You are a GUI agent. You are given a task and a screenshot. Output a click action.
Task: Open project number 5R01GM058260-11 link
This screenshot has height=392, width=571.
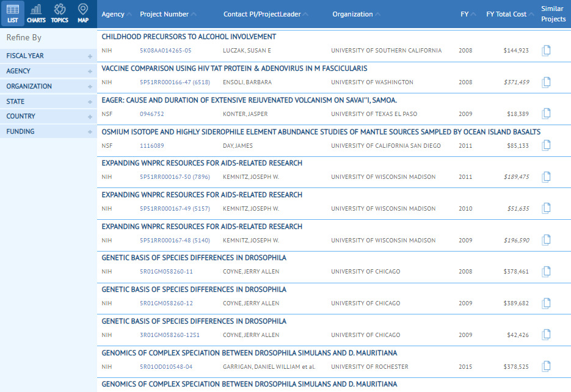pos(167,272)
